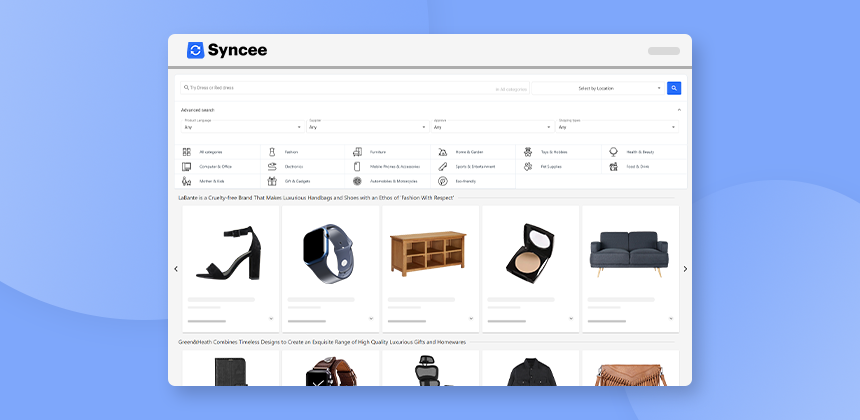860x420 pixels.
Task: Select the Mother & Kids icon
Action: point(186,181)
